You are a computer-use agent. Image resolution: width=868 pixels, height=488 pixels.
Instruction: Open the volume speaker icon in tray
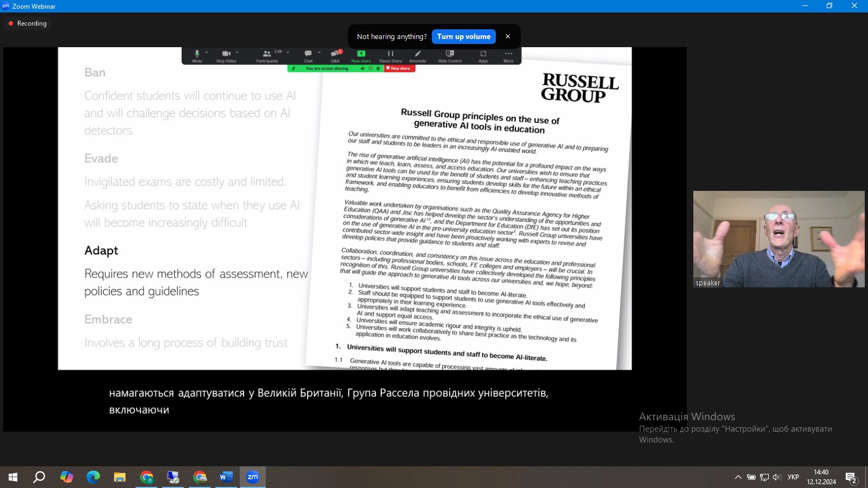point(777,477)
